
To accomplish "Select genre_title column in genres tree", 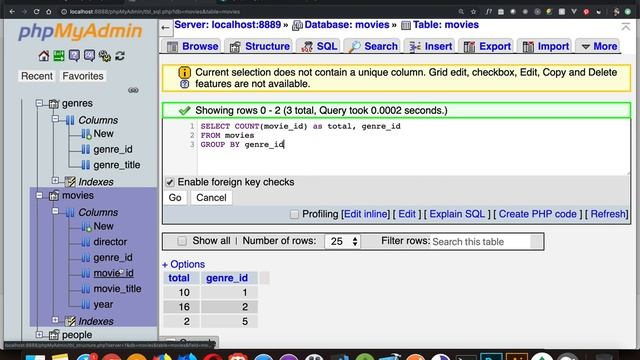I will [x=117, y=165].
